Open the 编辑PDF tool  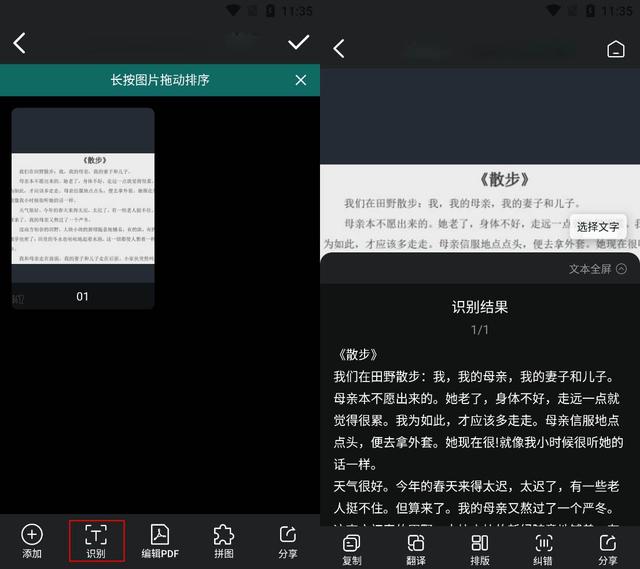[x=160, y=541]
